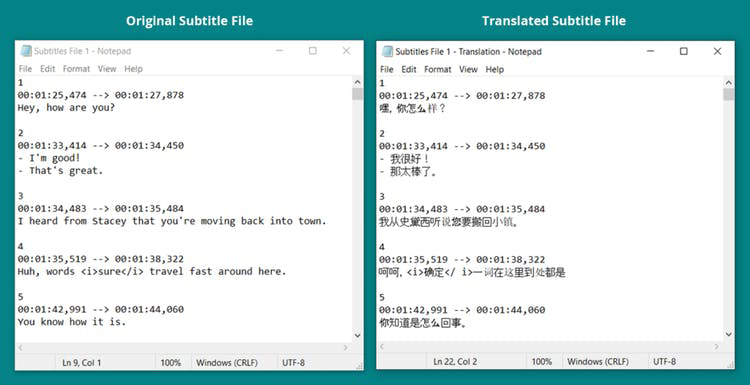Open Format menu in Translation Notepad window
The width and height of the screenshot is (750, 385).
pyautogui.click(x=438, y=69)
